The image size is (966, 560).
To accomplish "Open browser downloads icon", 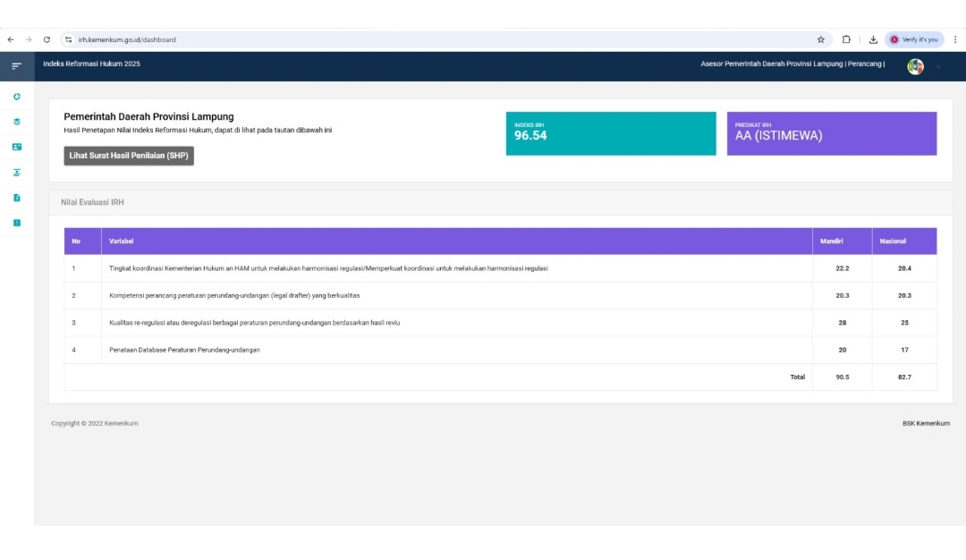I will point(873,39).
